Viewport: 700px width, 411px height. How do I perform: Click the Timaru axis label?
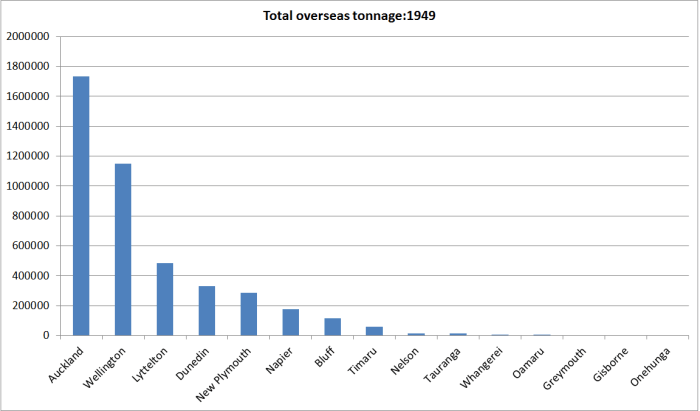[362, 361]
